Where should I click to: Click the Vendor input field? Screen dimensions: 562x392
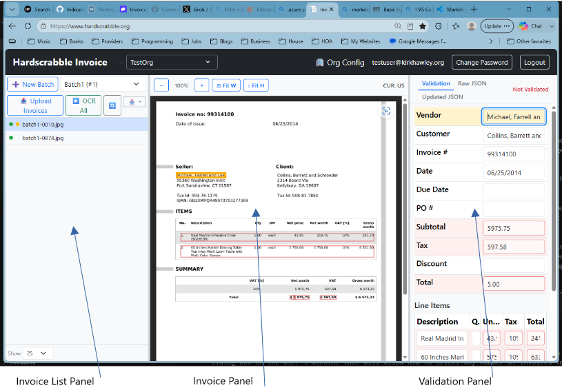[514, 116]
